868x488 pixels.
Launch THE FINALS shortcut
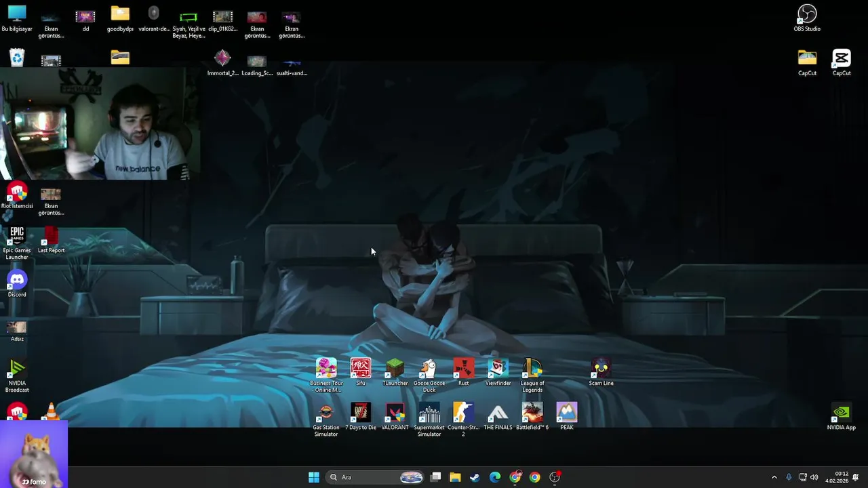[x=498, y=416]
